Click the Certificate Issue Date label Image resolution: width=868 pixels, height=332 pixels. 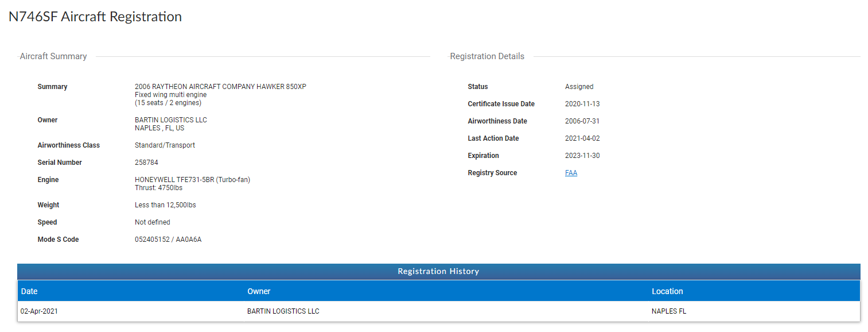tap(501, 104)
